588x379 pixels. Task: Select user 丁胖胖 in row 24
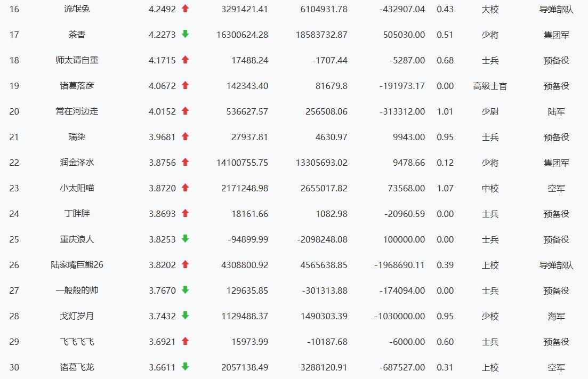77,214
